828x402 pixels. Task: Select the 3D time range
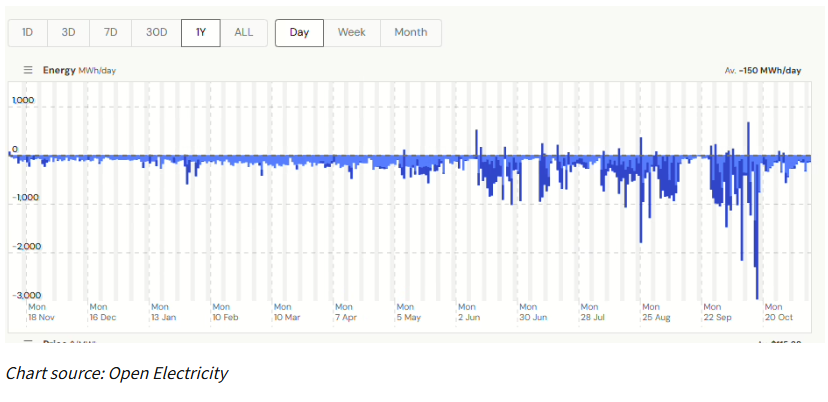69,33
